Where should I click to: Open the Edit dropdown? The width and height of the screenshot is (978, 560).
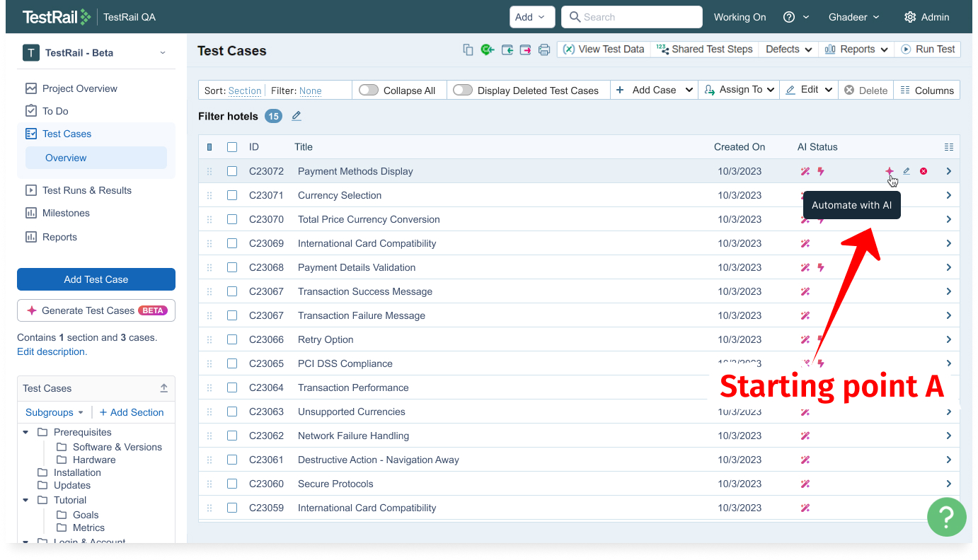point(809,90)
